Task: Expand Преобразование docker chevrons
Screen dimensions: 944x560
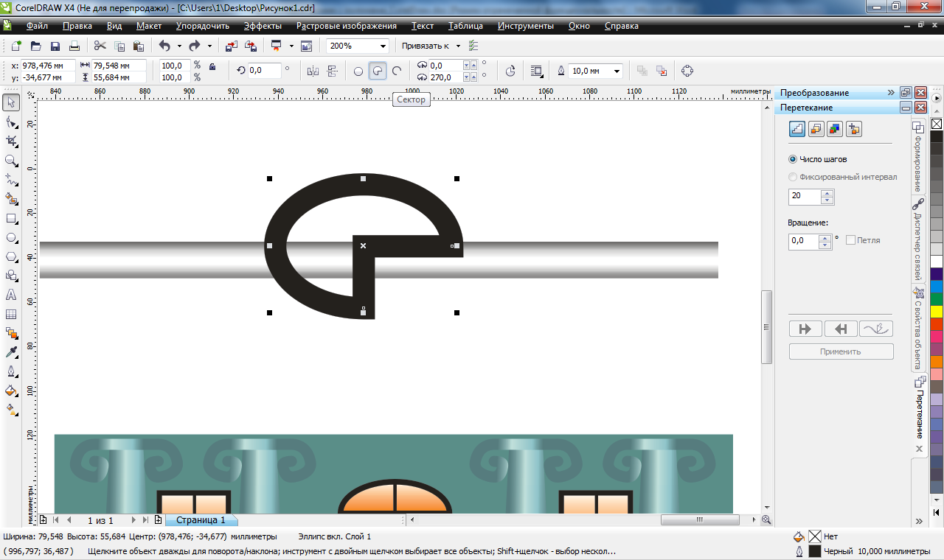Action: tap(891, 93)
